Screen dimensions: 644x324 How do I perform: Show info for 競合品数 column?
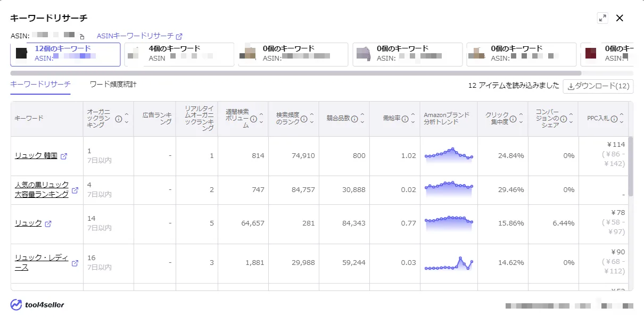354,119
